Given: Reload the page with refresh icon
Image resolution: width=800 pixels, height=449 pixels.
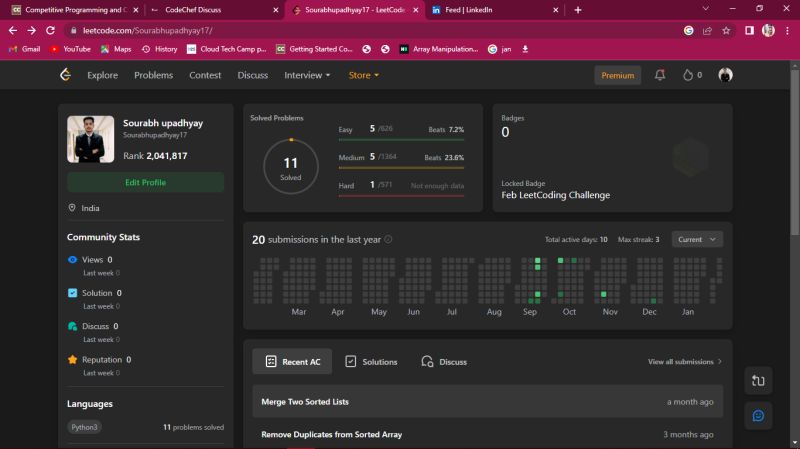Looking at the screenshot, I should coord(50,31).
